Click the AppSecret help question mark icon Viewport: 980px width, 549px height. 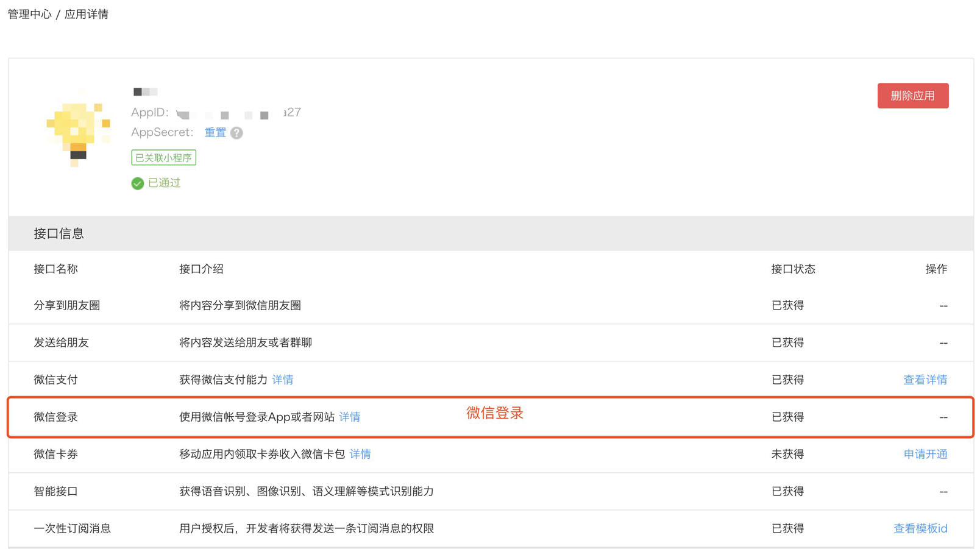(236, 133)
